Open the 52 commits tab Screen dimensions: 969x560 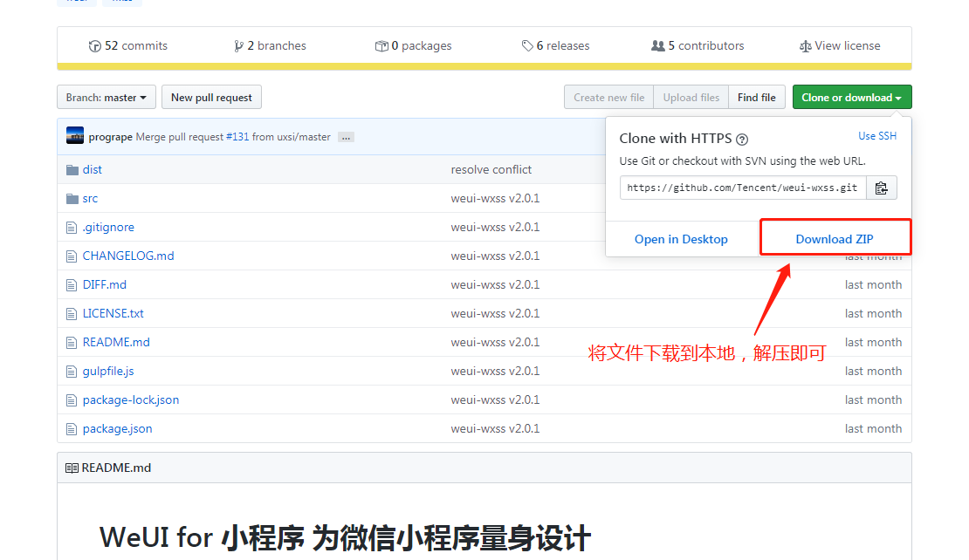[x=128, y=45]
